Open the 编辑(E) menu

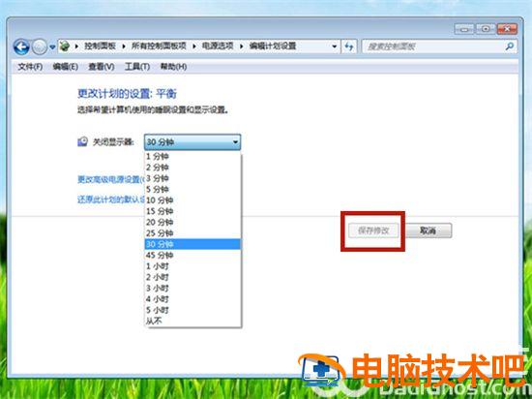[x=65, y=67]
